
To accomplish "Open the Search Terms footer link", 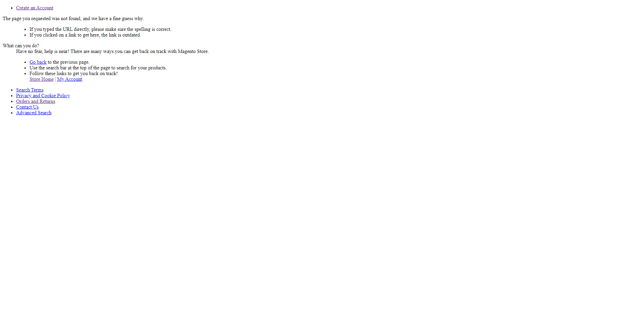I will [30, 90].
